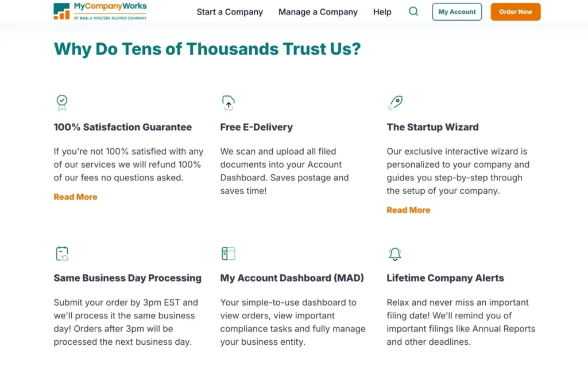This screenshot has width=588, height=373.
Task: Open the search magnifier icon
Action: click(x=413, y=11)
